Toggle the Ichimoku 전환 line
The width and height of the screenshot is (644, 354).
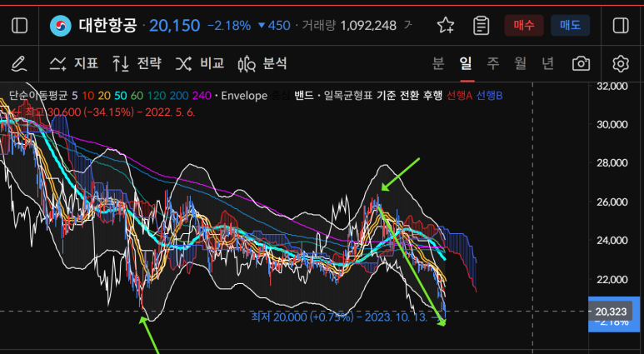(x=409, y=96)
